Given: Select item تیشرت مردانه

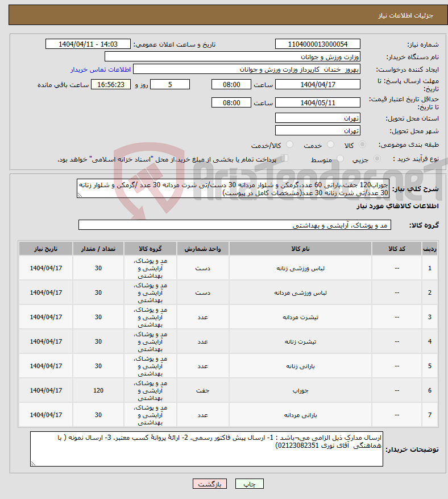Looking at the screenshot, I should [301, 317].
